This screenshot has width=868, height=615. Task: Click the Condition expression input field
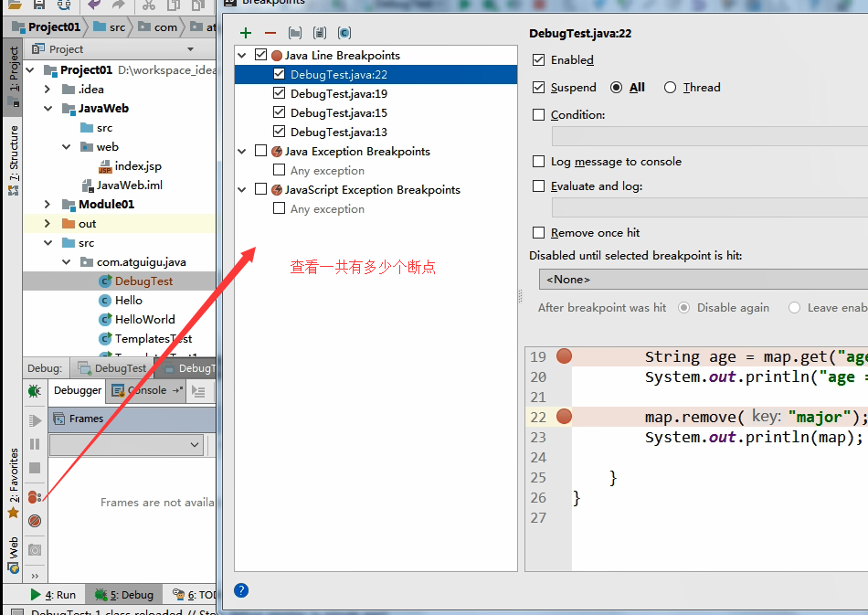[x=710, y=136]
